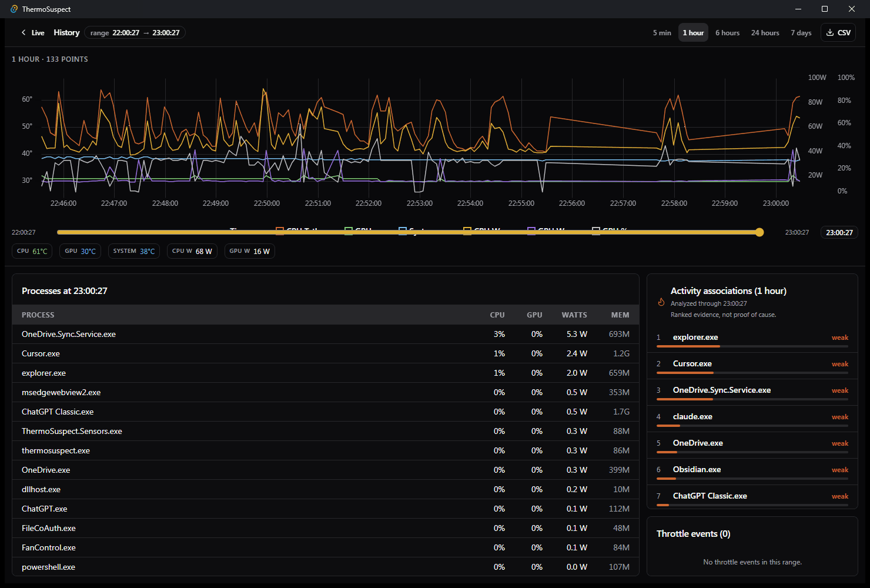Click the GPU W 16 W chip
The image size is (870, 588).
click(250, 251)
